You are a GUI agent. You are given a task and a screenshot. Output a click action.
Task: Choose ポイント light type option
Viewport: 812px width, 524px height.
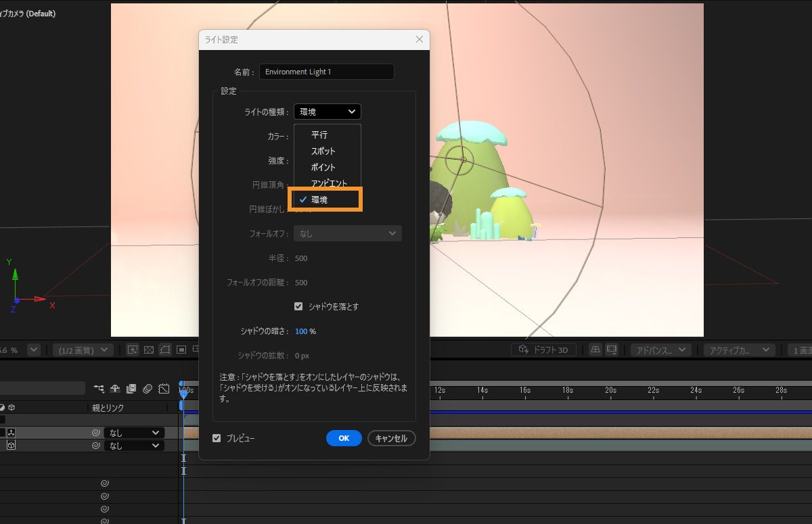pos(323,167)
